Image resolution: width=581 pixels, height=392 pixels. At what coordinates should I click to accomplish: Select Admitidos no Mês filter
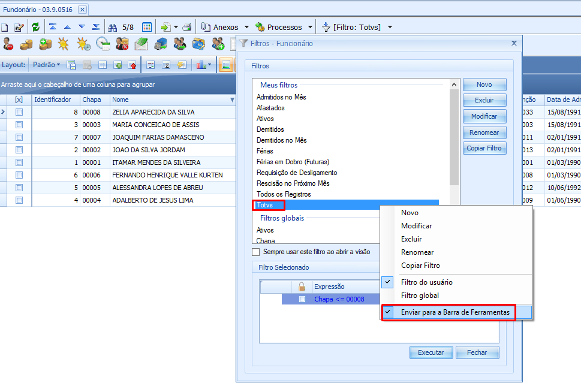281,97
